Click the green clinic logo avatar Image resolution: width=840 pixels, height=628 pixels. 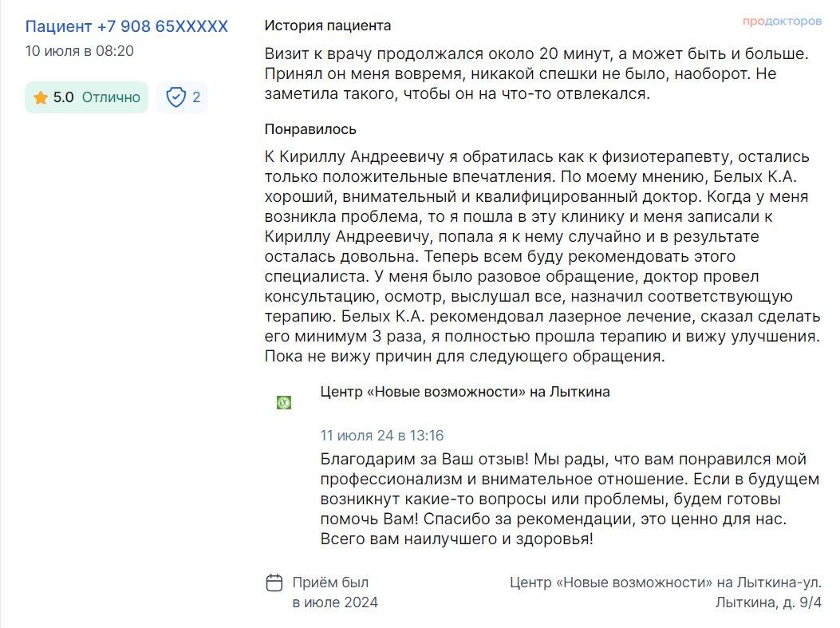pyautogui.click(x=284, y=402)
